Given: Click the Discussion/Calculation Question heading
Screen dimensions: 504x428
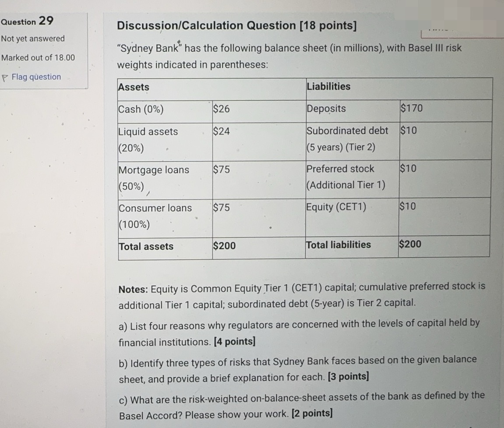Looking at the screenshot, I should (236, 25).
